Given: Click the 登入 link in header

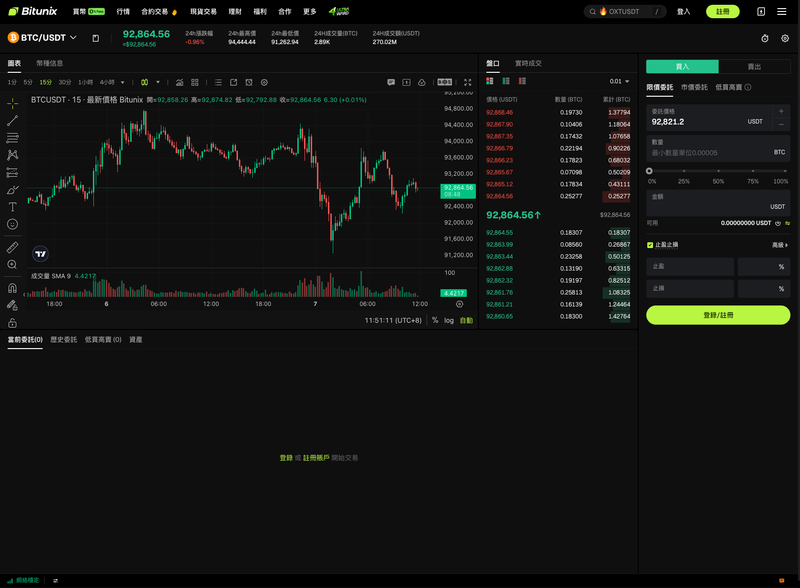Looking at the screenshot, I should (x=683, y=11).
